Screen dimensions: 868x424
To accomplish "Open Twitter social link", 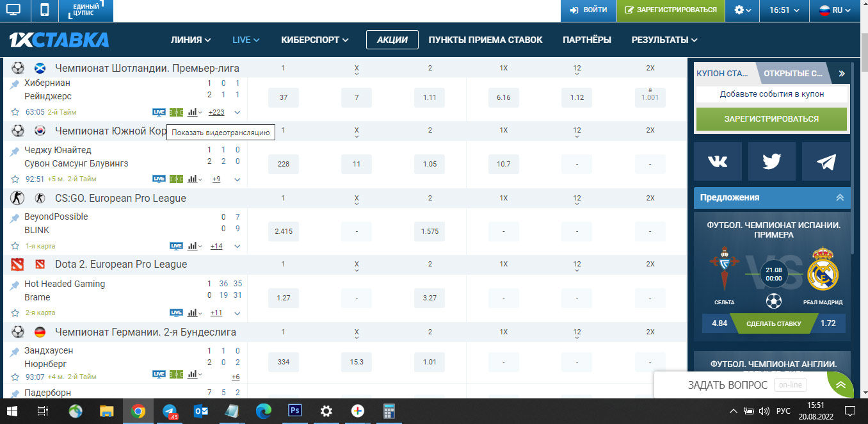I will click(771, 161).
